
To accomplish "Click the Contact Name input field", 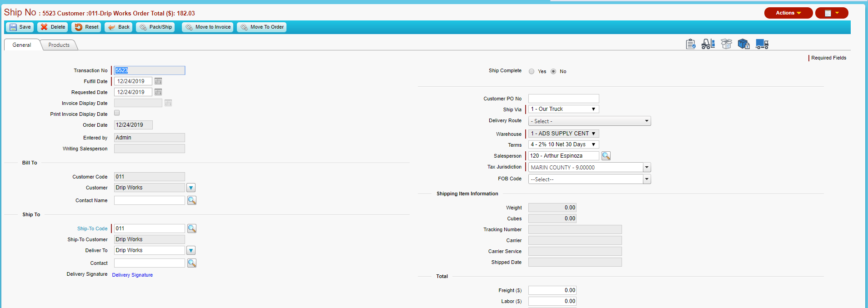I will click(x=150, y=200).
